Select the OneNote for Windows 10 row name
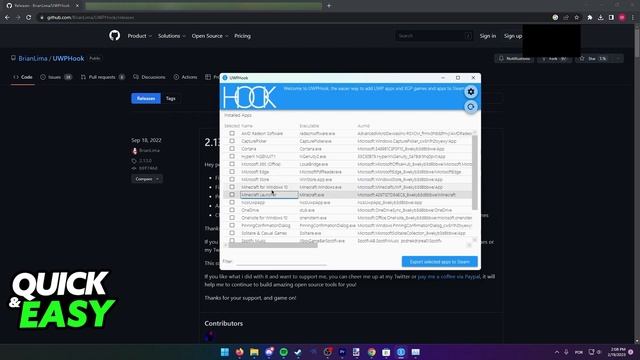This screenshot has width=640, height=360. (264, 218)
